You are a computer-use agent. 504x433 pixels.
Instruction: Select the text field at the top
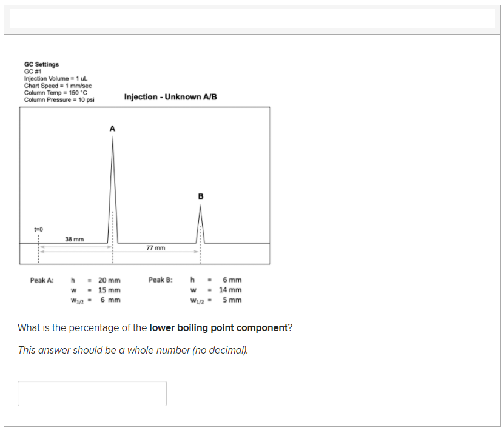(252, 18)
